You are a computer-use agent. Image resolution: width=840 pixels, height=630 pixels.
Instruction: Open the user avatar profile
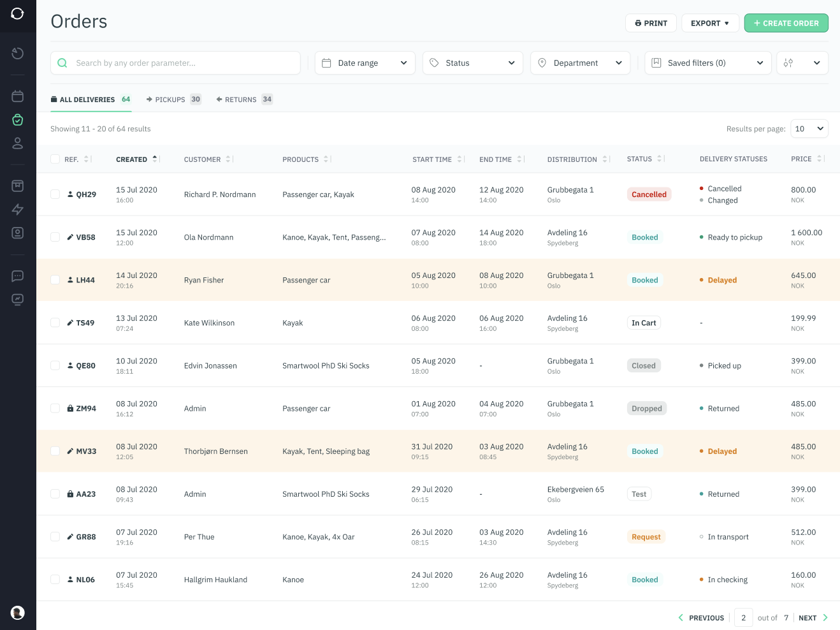[x=18, y=613]
